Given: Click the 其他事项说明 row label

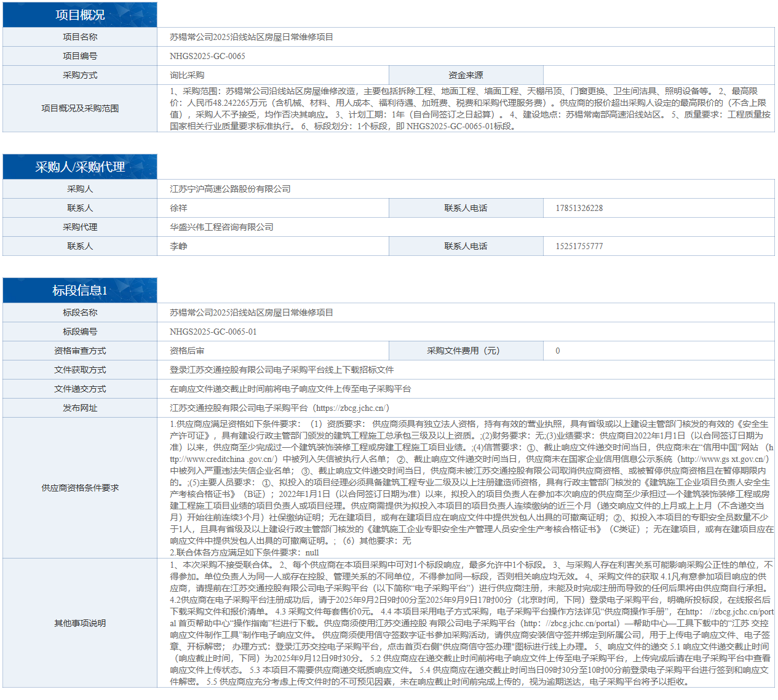Looking at the screenshot, I should point(80,623).
